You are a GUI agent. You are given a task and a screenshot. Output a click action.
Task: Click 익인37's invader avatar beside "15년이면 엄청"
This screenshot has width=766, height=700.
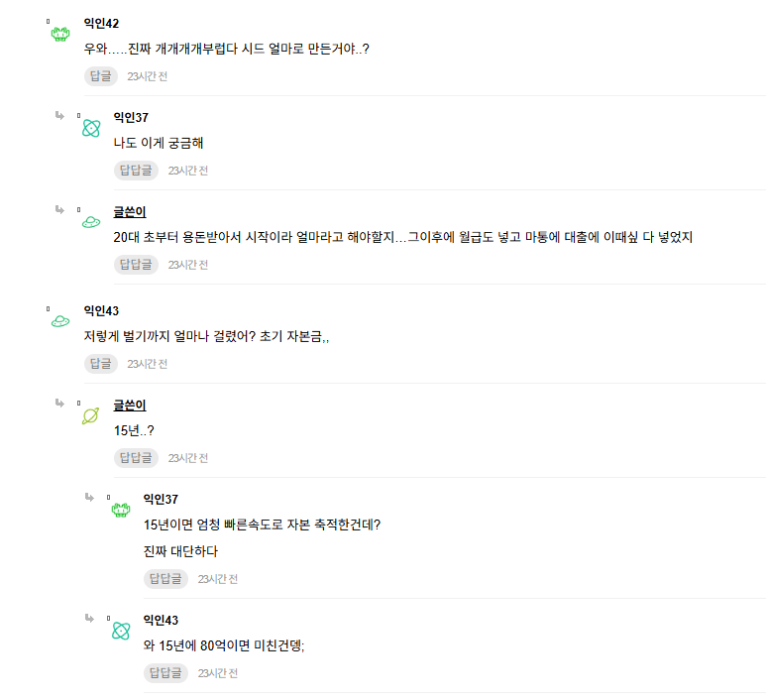[x=121, y=510]
